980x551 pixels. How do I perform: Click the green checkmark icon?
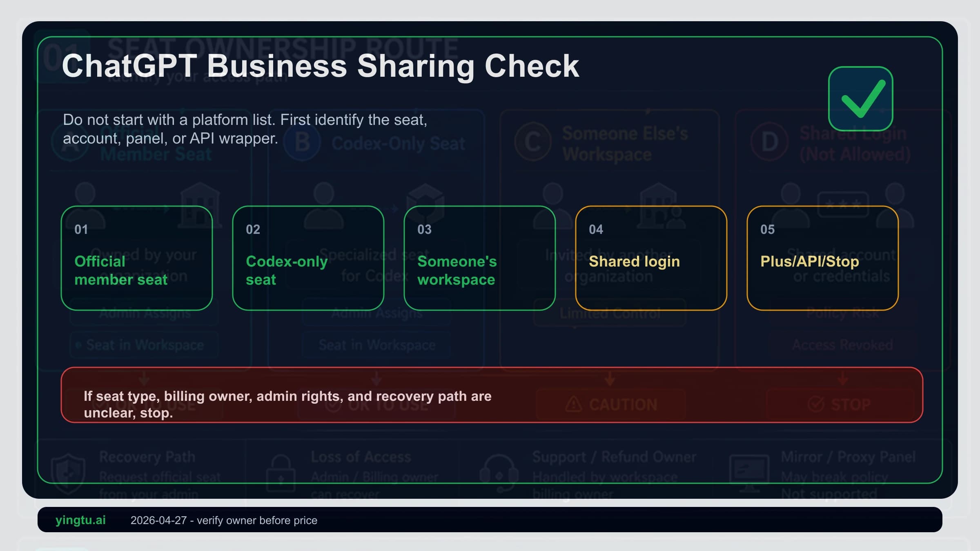[x=860, y=99]
